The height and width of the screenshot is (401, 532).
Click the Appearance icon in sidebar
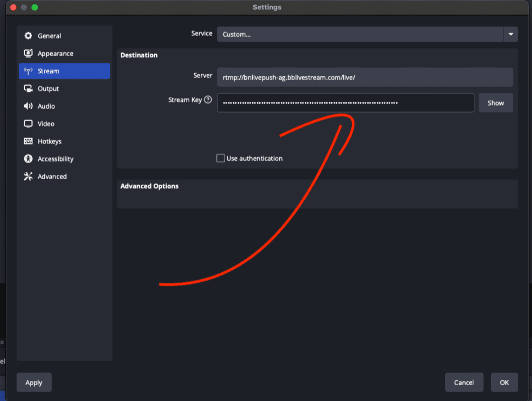tap(28, 54)
